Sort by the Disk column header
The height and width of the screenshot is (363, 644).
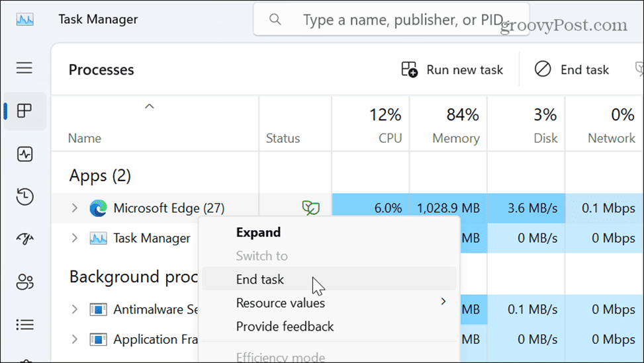click(x=545, y=138)
